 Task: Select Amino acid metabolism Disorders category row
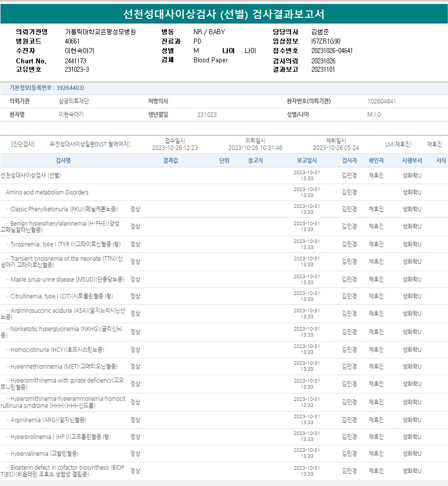[x=47, y=192]
